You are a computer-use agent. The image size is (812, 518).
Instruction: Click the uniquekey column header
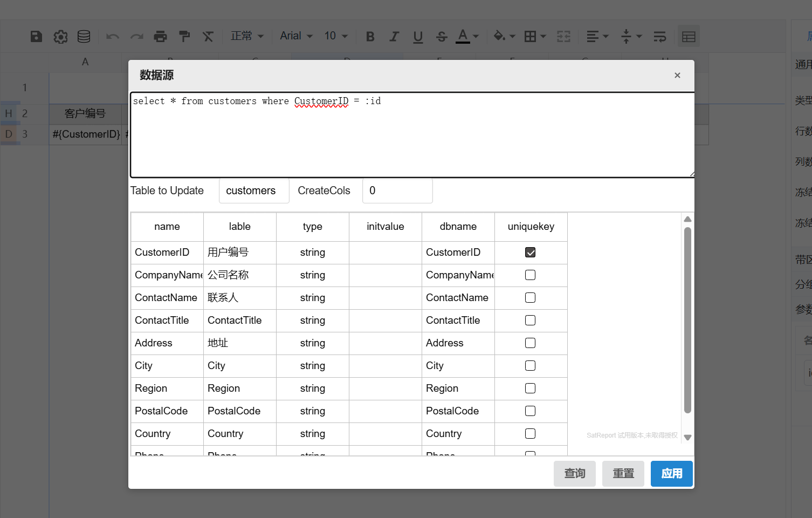[531, 227]
